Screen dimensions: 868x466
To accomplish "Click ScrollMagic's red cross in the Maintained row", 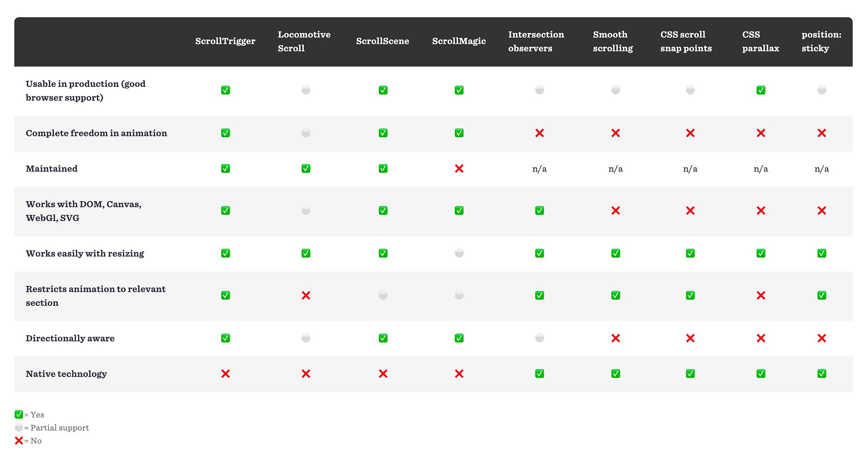I will point(459,169).
